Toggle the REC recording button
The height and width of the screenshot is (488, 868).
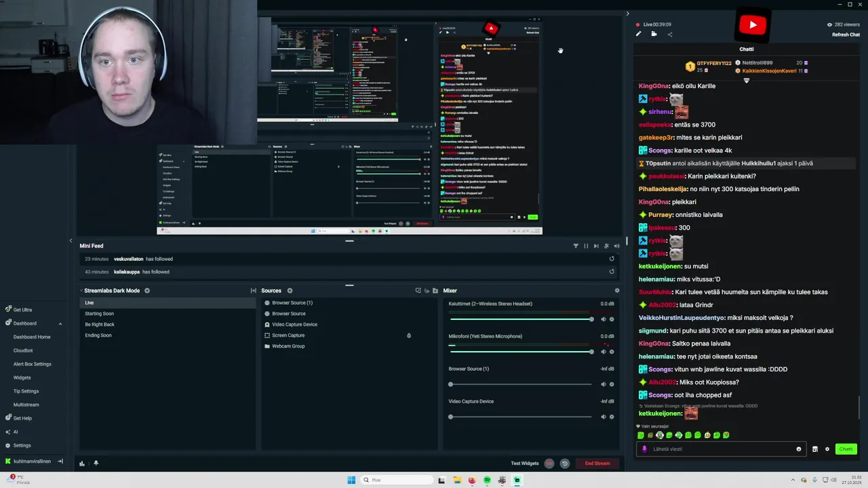point(549,464)
